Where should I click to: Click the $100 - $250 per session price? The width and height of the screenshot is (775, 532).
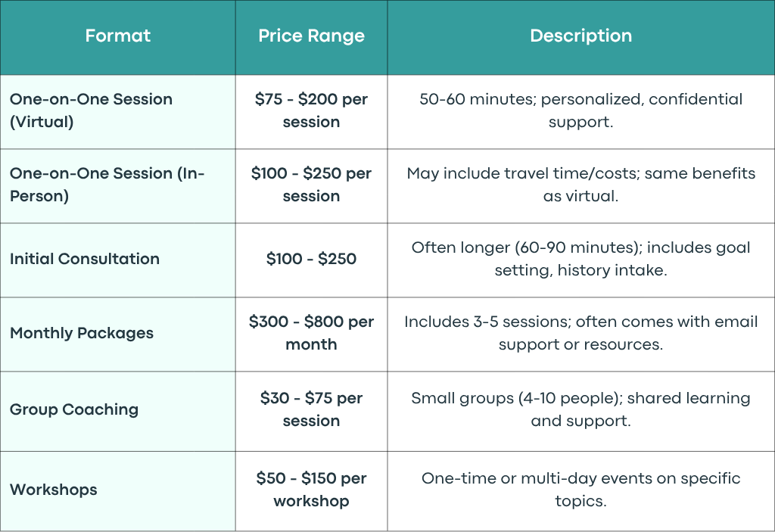pos(311,185)
